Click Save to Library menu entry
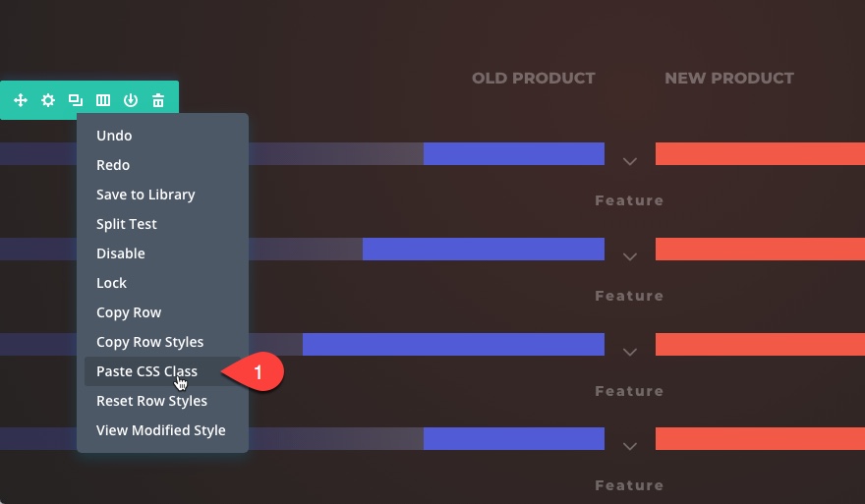Viewport: 865px width, 504px height. [145, 195]
